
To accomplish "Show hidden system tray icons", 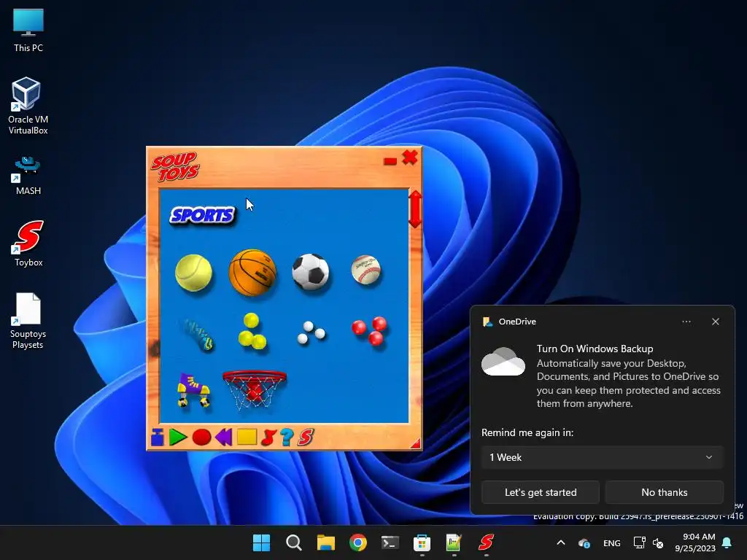I will (x=561, y=542).
